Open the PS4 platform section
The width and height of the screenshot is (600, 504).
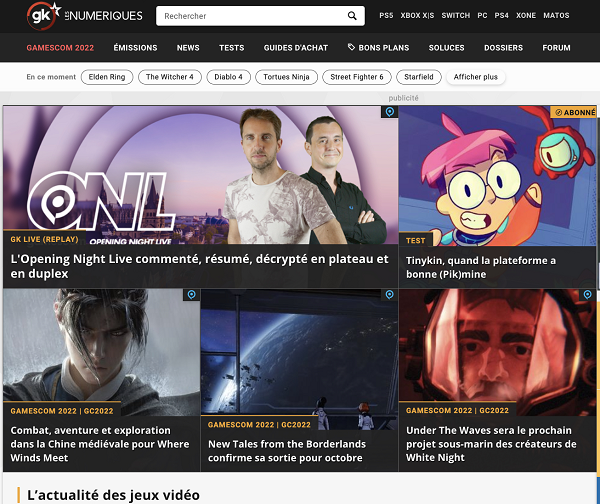pos(501,16)
